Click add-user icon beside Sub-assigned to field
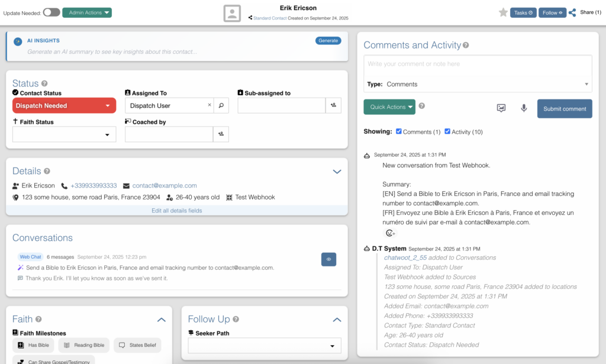This screenshot has width=606, height=364. pyautogui.click(x=333, y=105)
